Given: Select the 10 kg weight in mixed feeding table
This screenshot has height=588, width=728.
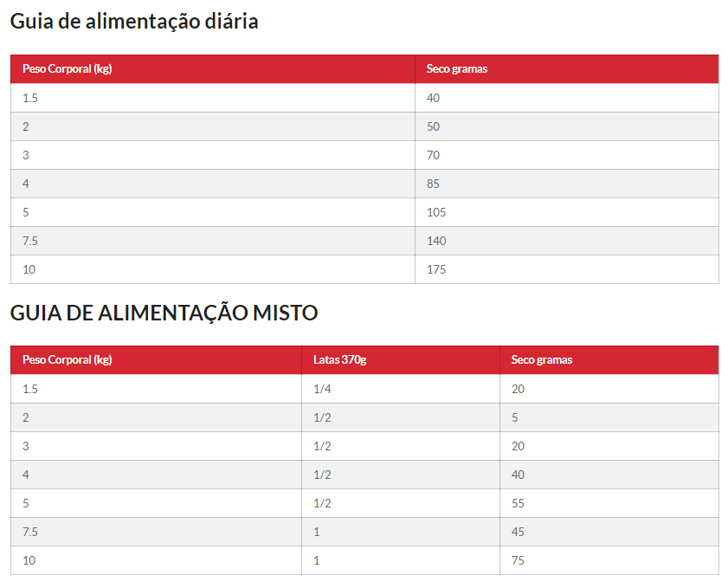Looking at the screenshot, I should coord(29,560).
